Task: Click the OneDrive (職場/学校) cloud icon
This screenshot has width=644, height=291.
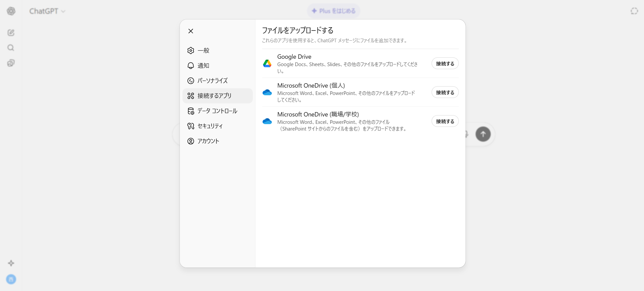Action: pos(267,121)
